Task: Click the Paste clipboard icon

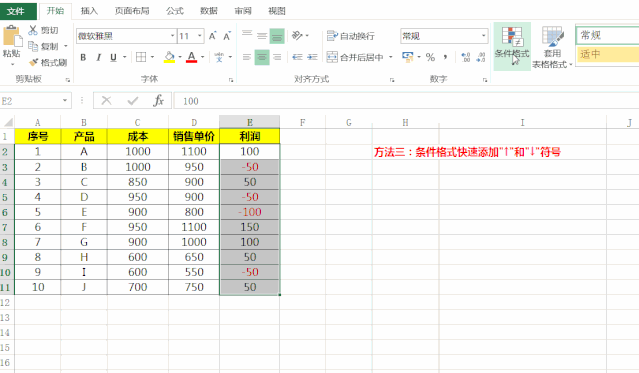Action: [12, 37]
